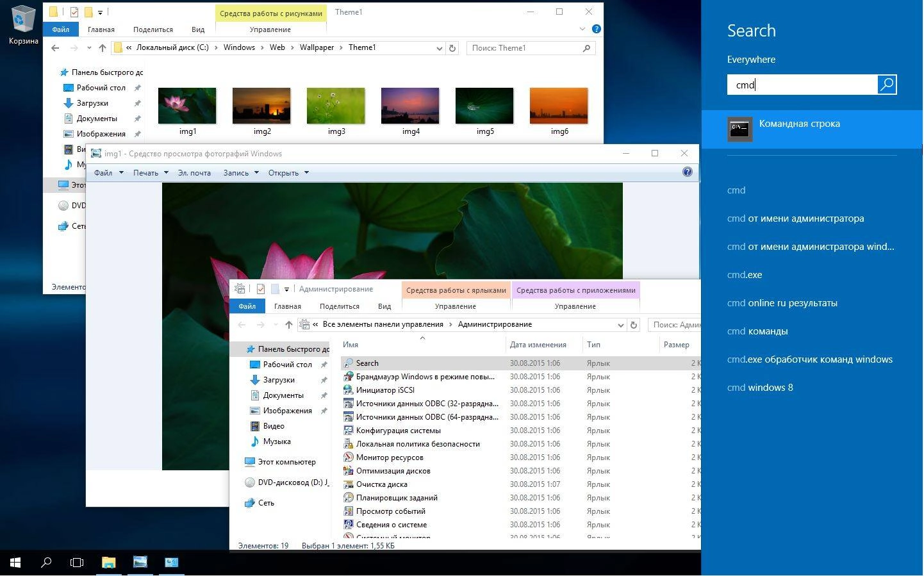Select suggestion cmd windows 8
This screenshot has height=576, width=924.
(760, 388)
